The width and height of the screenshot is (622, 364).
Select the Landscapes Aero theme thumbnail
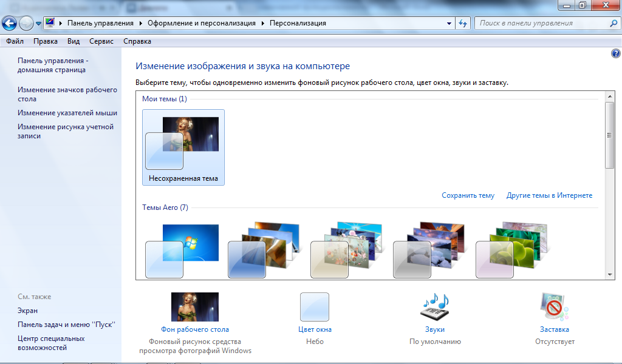429,251
